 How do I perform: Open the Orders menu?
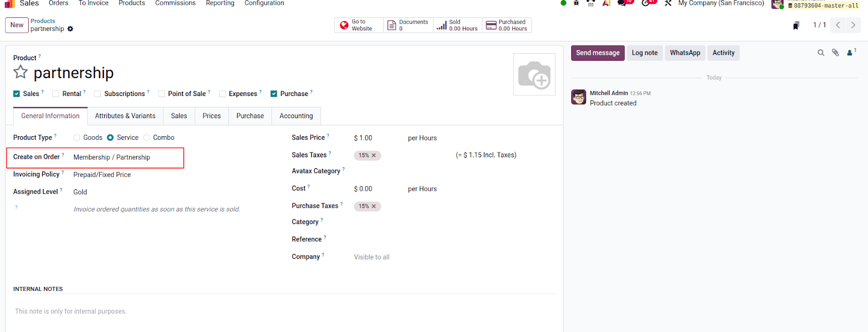click(59, 3)
